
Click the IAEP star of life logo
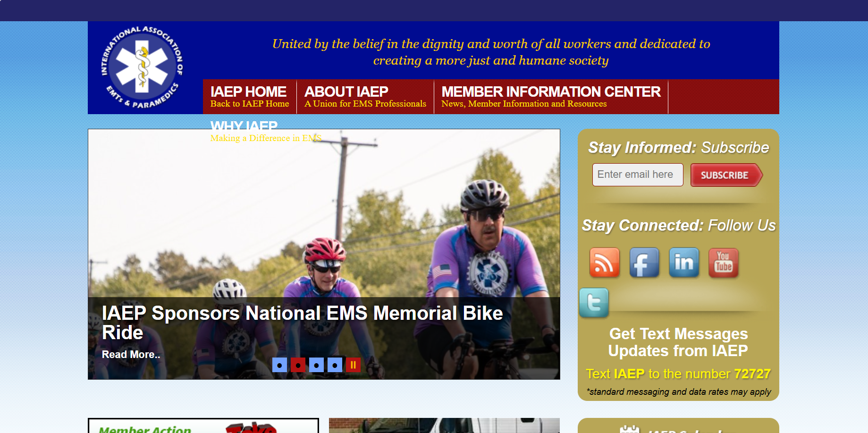pyautogui.click(x=142, y=67)
